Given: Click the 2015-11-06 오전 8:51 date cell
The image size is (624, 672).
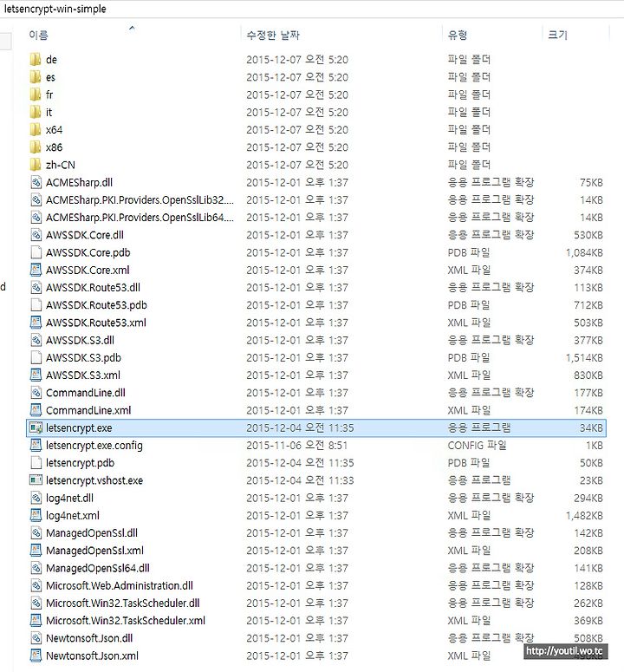Looking at the screenshot, I should 296,446.
